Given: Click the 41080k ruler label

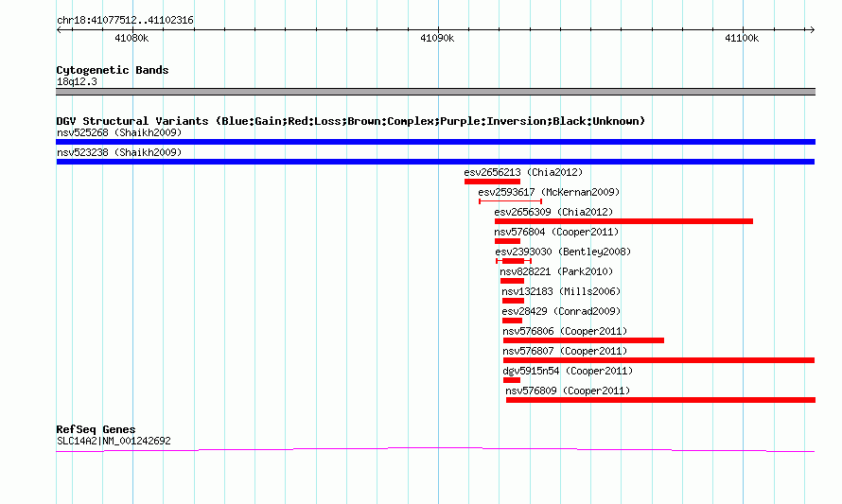Looking at the screenshot, I should click(132, 38).
